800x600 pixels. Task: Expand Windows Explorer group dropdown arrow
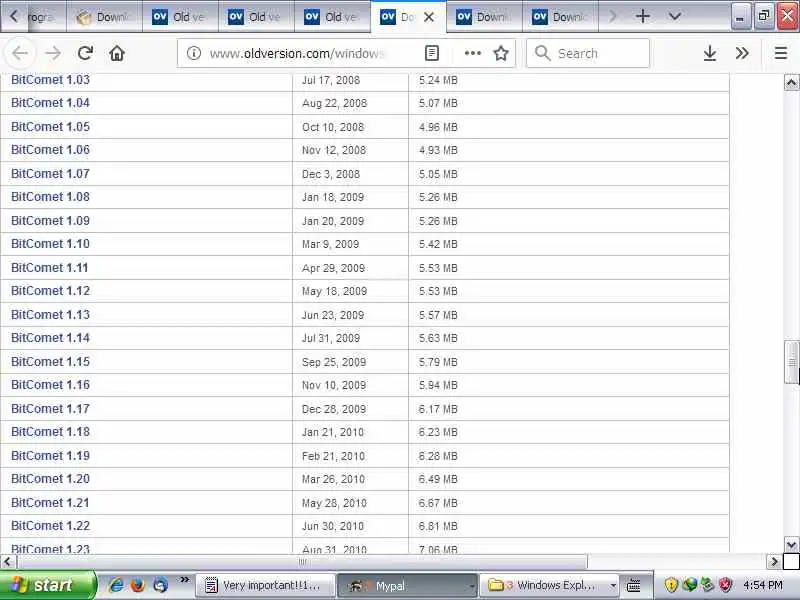pos(613,586)
